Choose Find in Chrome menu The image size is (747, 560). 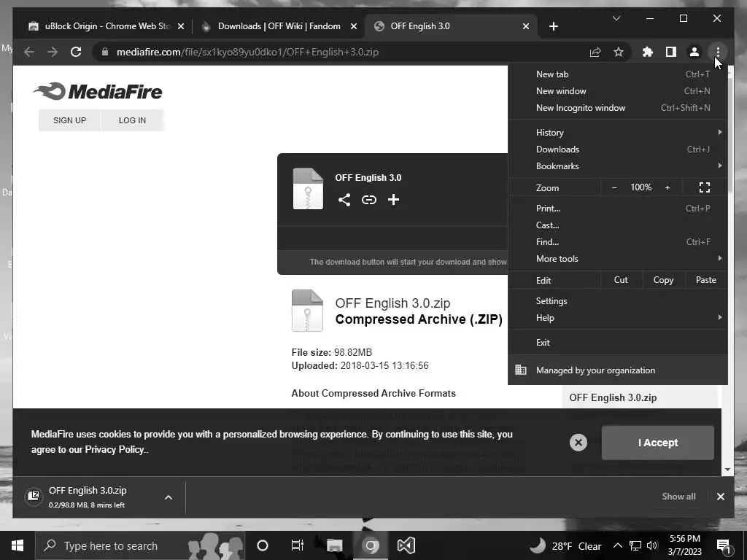pyautogui.click(x=618, y=242)
